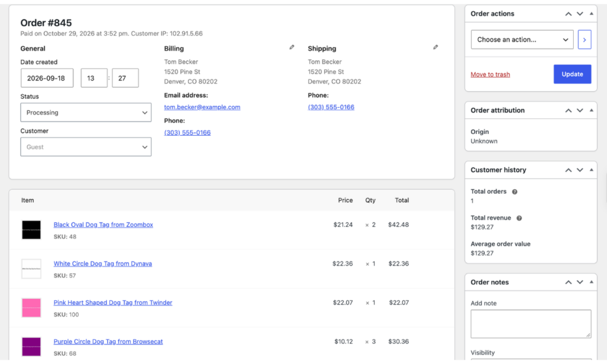Click the $42.48 line total
The image size is (607, 364).
point(398,225)
